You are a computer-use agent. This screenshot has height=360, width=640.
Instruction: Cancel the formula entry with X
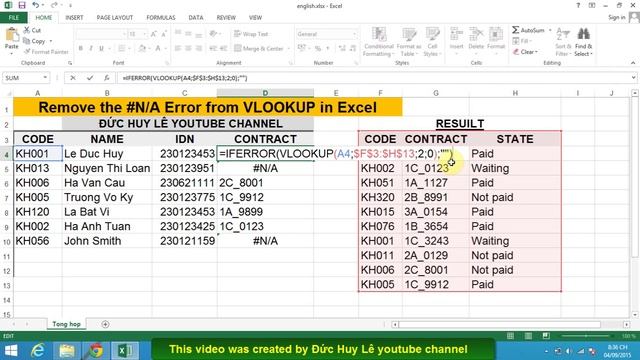pos(73,78)
